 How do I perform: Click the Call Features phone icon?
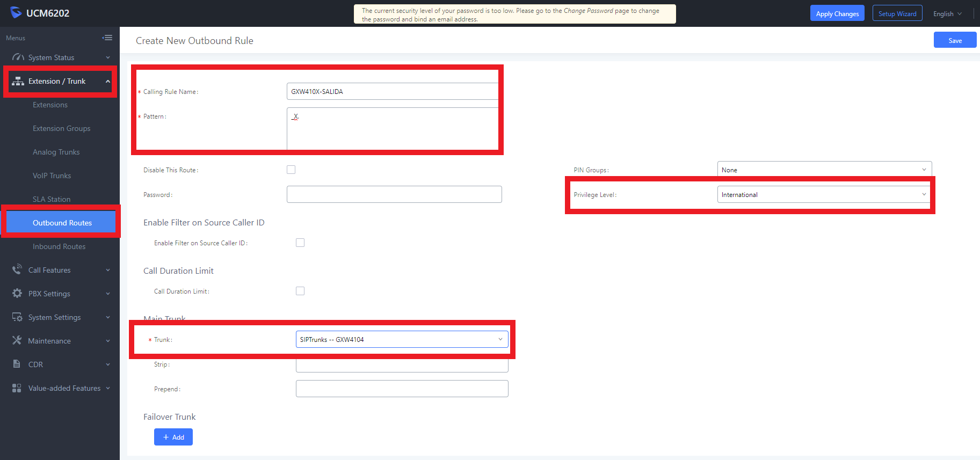coord(17,269)
